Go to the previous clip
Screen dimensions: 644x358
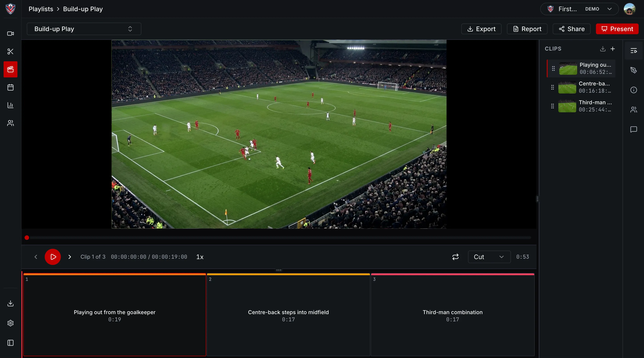pos(36,257)
